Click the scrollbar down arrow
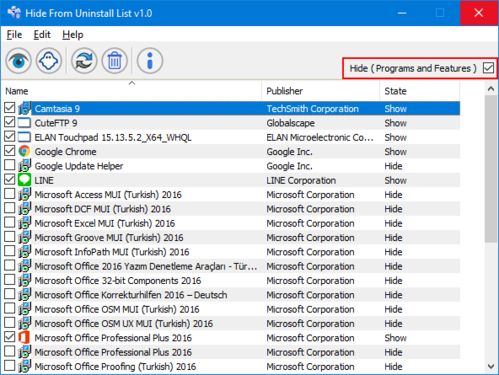 (x=491, y=366)
